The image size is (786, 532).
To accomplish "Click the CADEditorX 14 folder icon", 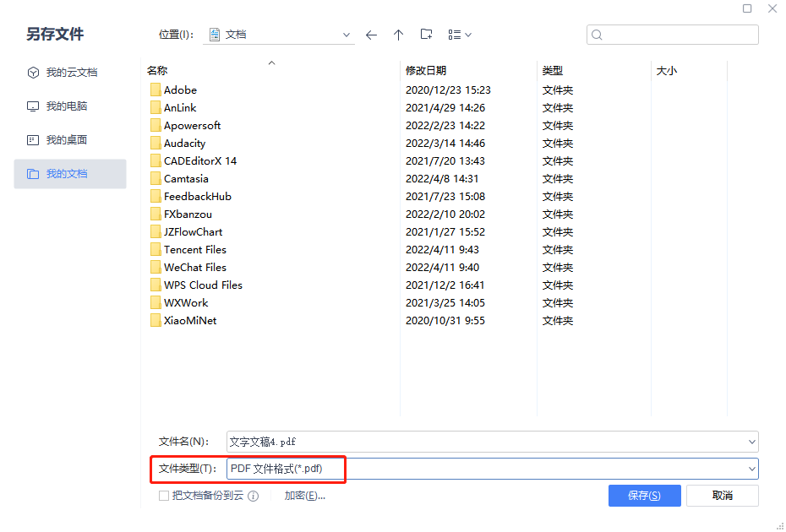I will coord(156,160).
